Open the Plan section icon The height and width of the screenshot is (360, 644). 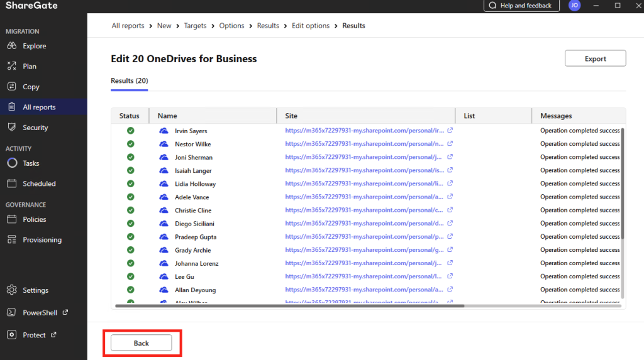(11, 66)
